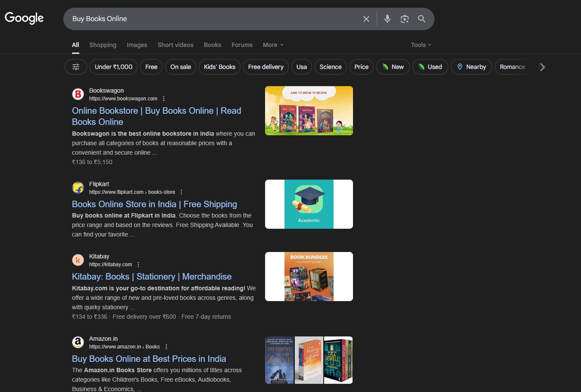Screen dimensions: 581x392
Task: Switch to the Images tab
Action: (137, 45)
